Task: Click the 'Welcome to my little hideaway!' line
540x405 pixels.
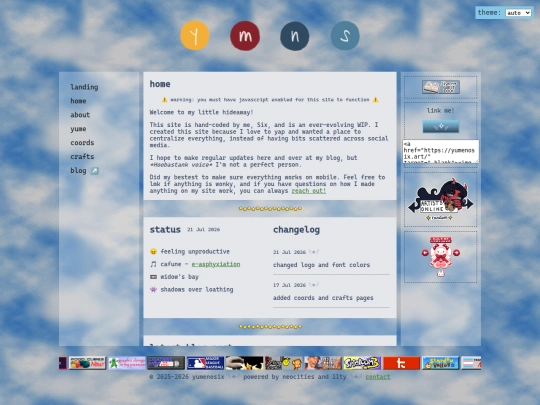Action: [201, 112]
